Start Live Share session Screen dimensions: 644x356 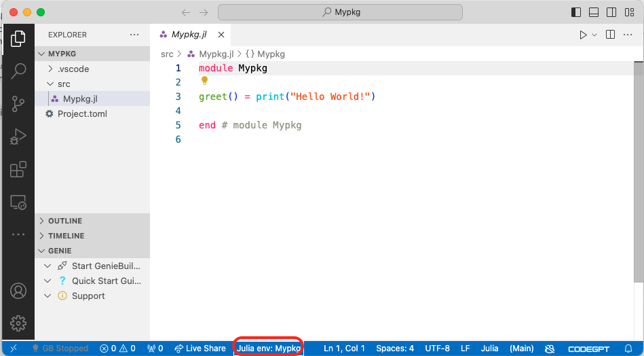200,349
